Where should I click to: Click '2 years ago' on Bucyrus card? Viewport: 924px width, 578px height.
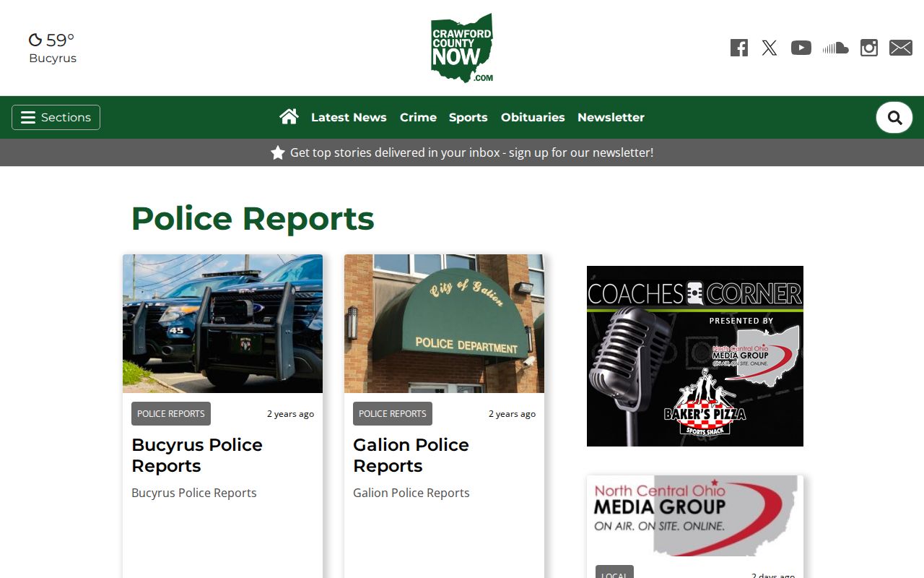point(290,414)
